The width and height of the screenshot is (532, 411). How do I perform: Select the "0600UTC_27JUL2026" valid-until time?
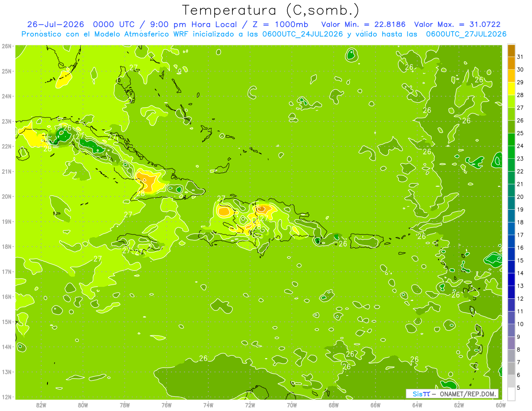point(466,34)
